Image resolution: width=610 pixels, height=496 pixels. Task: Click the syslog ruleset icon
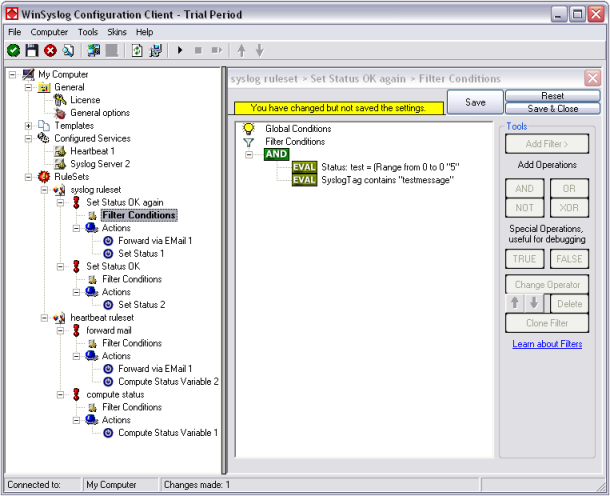pos(59,190)
